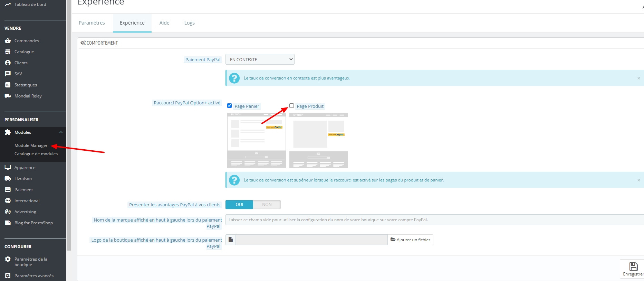Viewport: 644px width, 281px height.
Task: Click the Page Panier preview thumbnail
Action: 257,140
